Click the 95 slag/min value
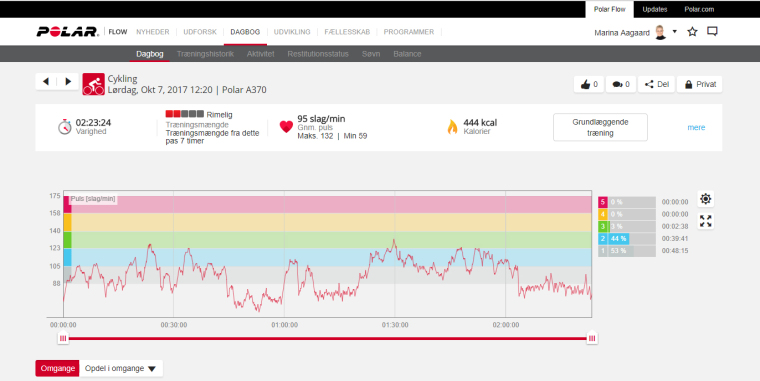 [x=321, y=119]
